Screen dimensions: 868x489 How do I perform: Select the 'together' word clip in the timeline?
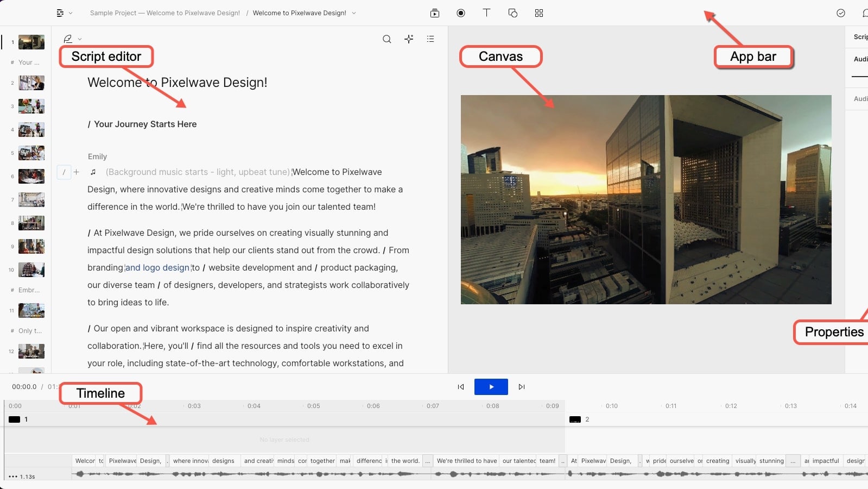pos(322,461)
